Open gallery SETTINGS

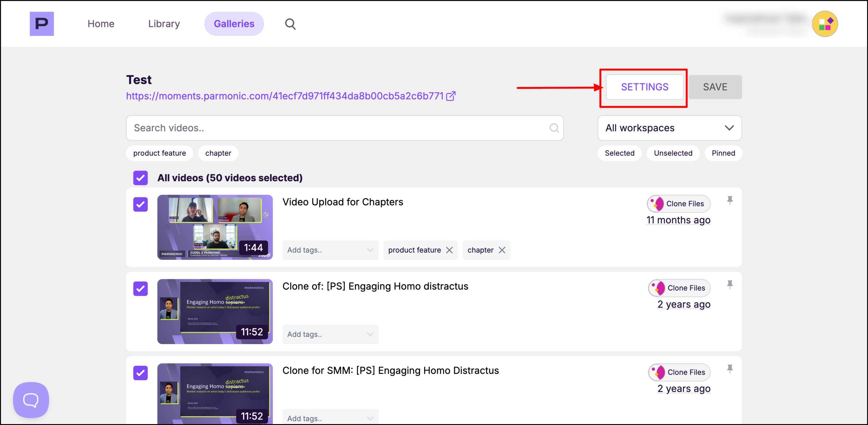644,87
